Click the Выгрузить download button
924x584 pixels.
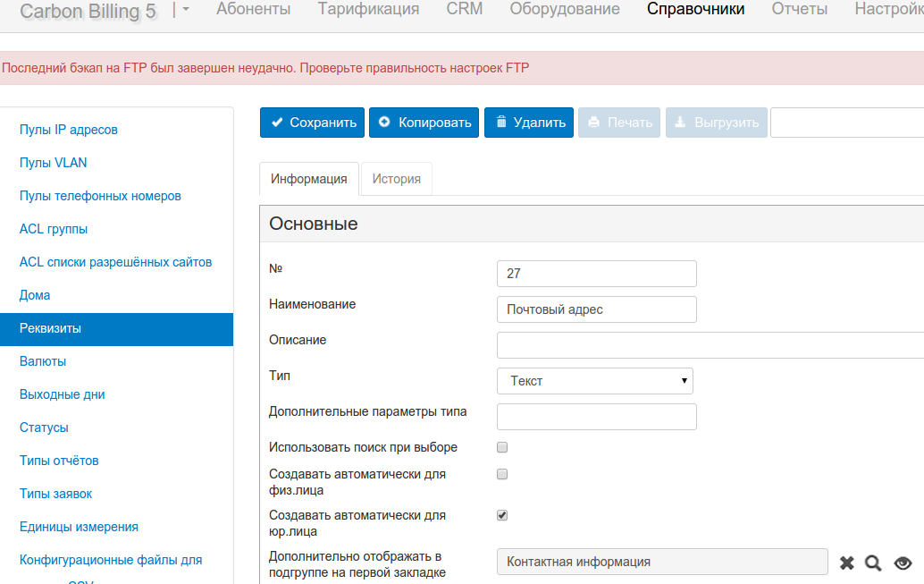[716, 123]
